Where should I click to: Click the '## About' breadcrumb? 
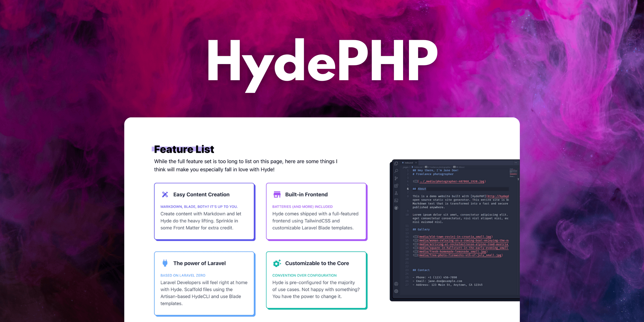(x=459, y=167)
